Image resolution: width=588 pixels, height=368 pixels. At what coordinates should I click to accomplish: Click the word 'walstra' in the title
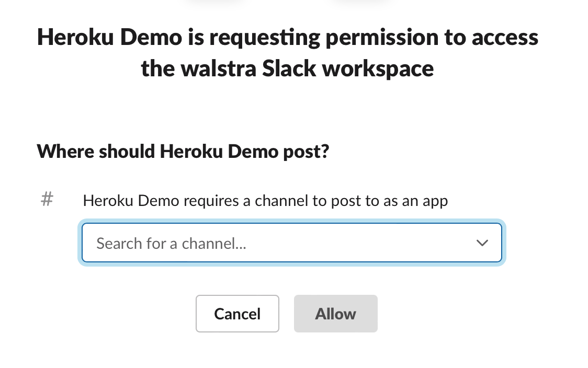coord(219,68)
